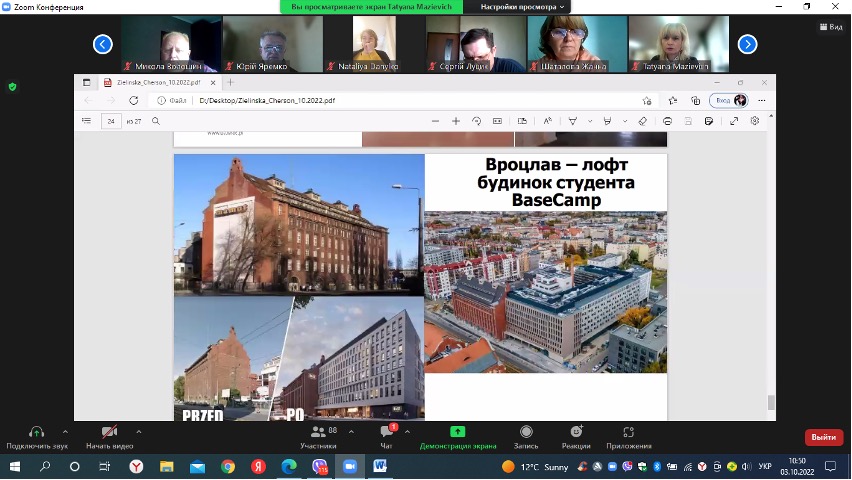Click the green screen-viewing notice banner
The image size is (852, 480).
371,7
